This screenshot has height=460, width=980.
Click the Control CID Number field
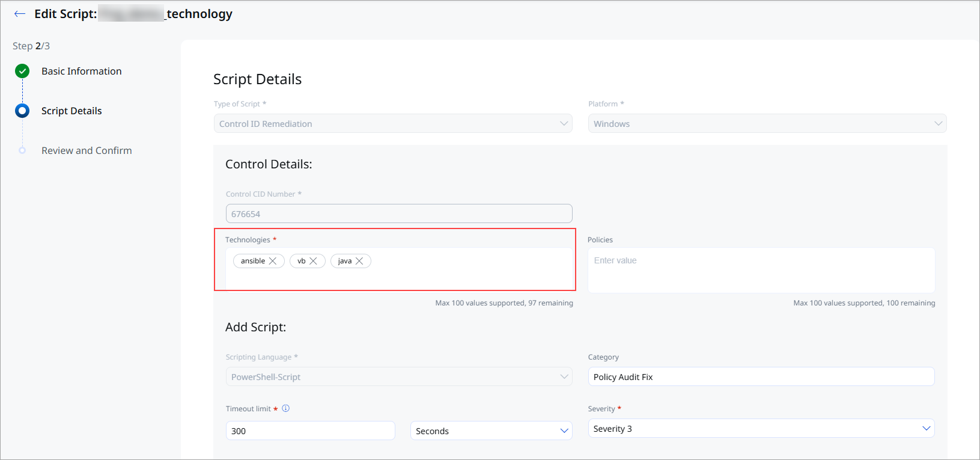pos(399,213)
